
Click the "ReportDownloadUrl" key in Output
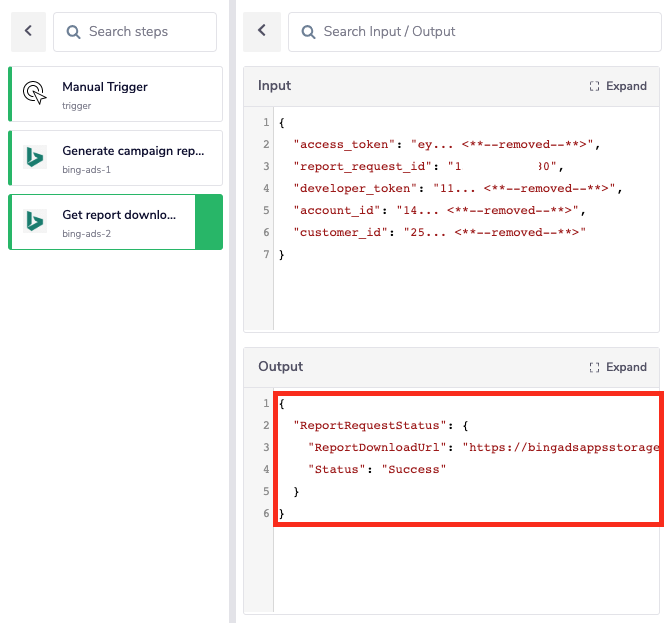click(x=377, y=448)
